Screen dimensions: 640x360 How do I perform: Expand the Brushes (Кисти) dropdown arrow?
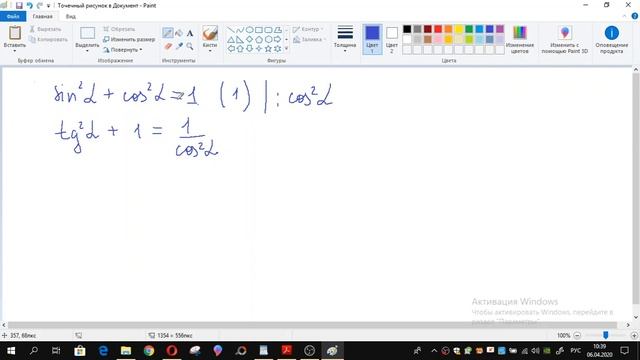210,51
